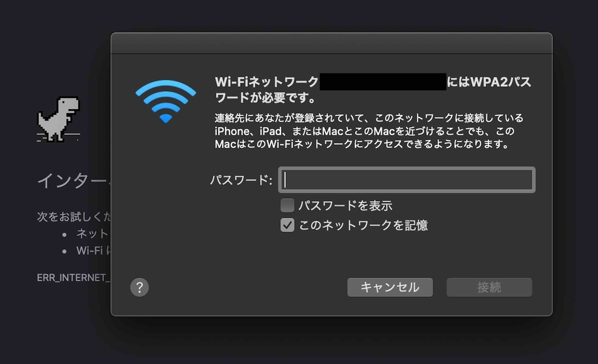The height and width of the screenshot is (364, 598).
Task: Click the pixel dinosaur icon
Action: pos(58,119)
